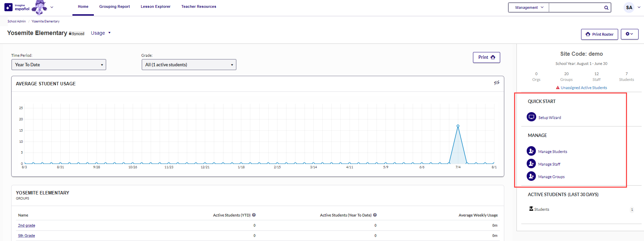The height and width of the screenshot is (241, 644).
Task: Expand the Management search scope dropdown
Action: (529, 7)
